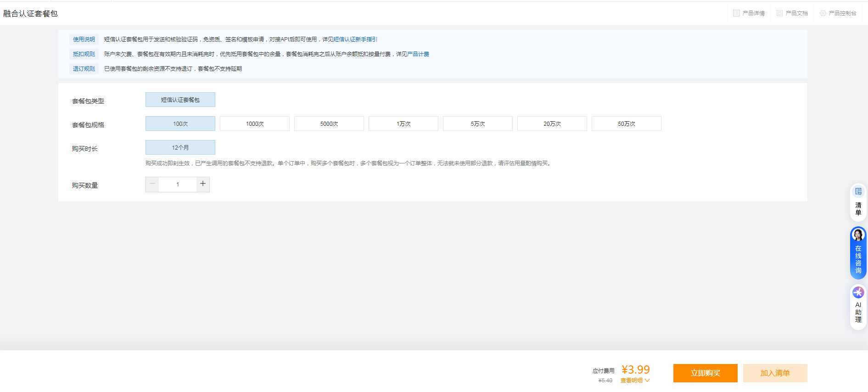Screen dimensions: 868x392
Task: Open the 短信认证新手指引 link
Action: click(355, 39)
